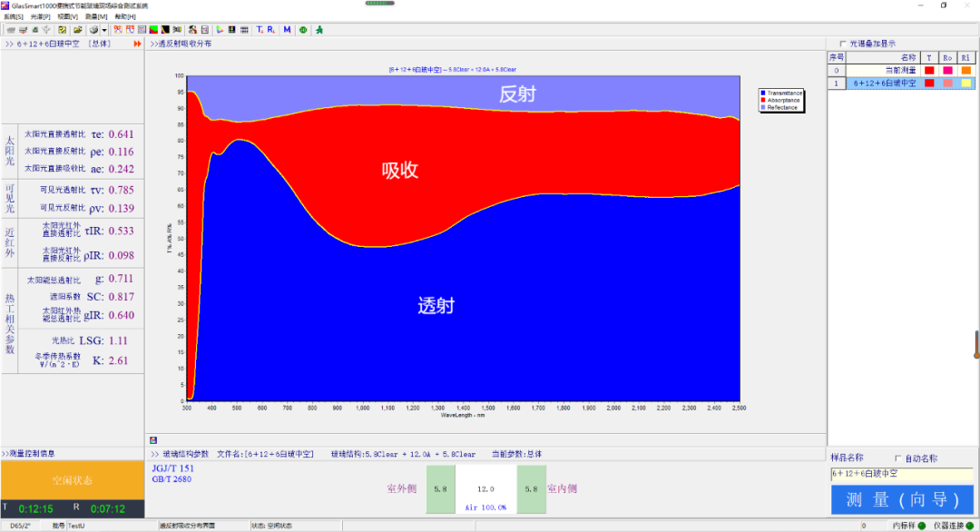
Task: Click the T color swatch for 当前测量
Action: (x=929, y=71)
